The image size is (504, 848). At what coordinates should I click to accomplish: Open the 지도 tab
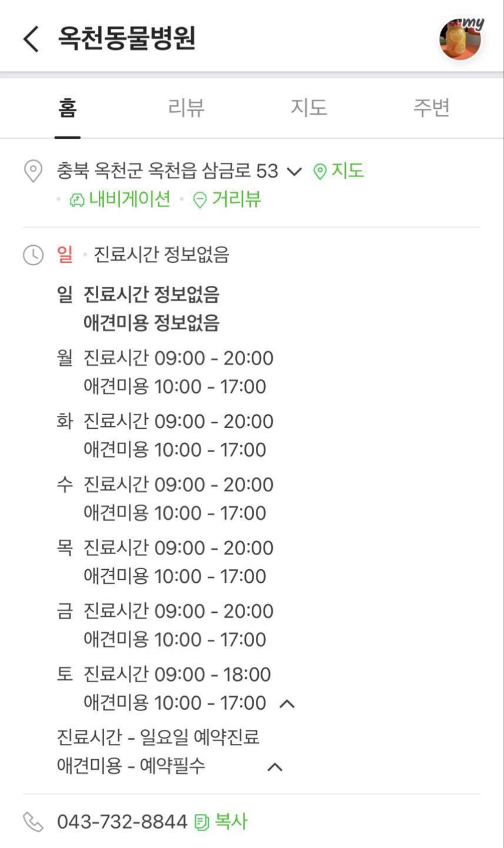click(x=309, y=108)
